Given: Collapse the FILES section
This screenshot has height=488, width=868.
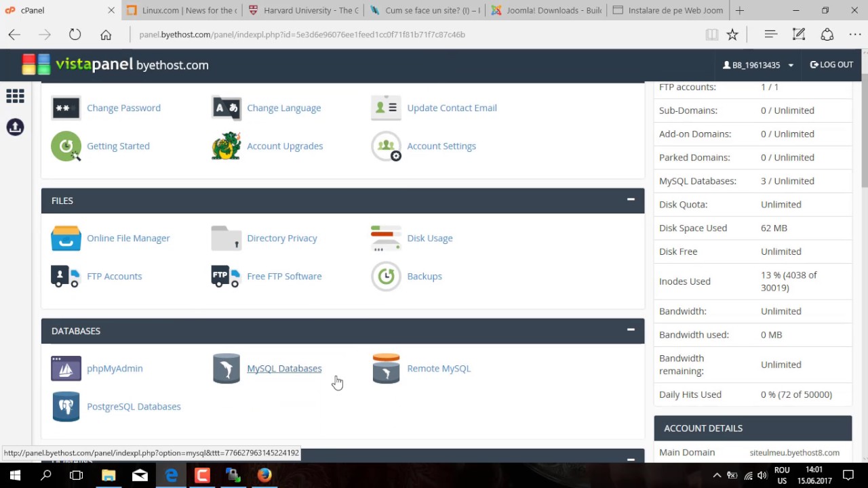Looking at the screenshot, I should click(x=631, y=200).
